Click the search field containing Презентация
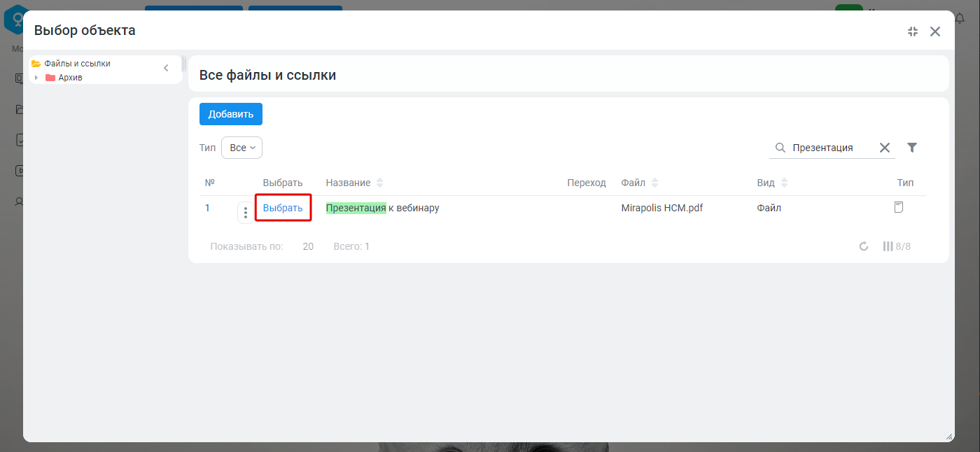Image resolution: width=980 pixels, height=452 pixels. point(832,148)
